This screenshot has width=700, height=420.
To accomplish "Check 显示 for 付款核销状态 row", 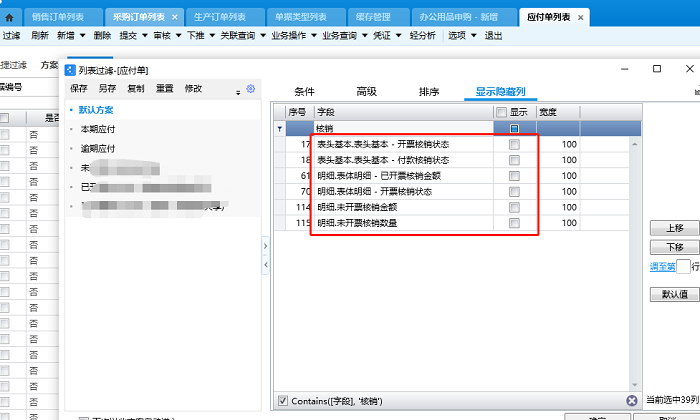I will pyautogui.click(x=514, y=160).
